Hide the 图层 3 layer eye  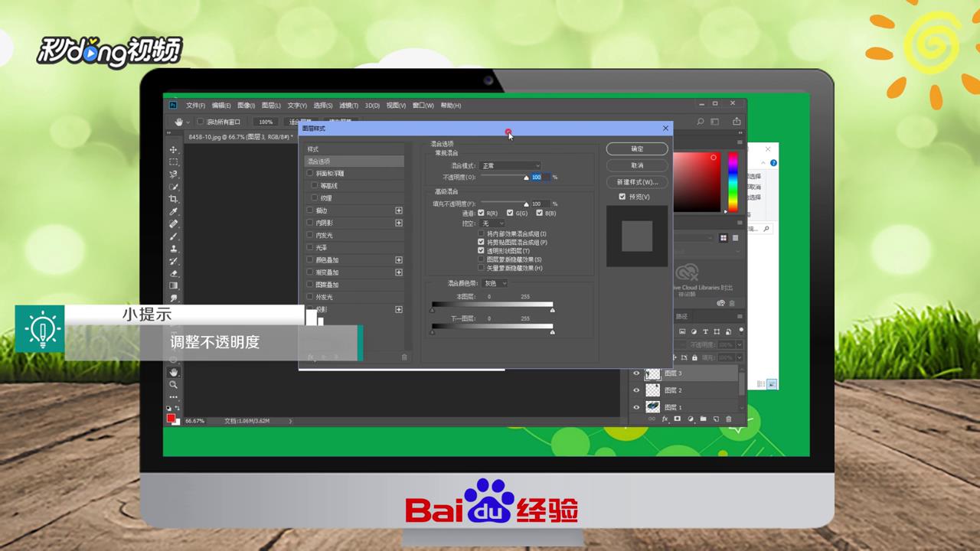635,373
